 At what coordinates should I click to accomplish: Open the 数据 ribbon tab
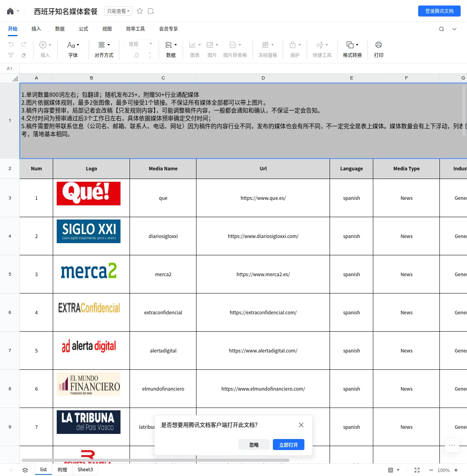tap(60, 29)
